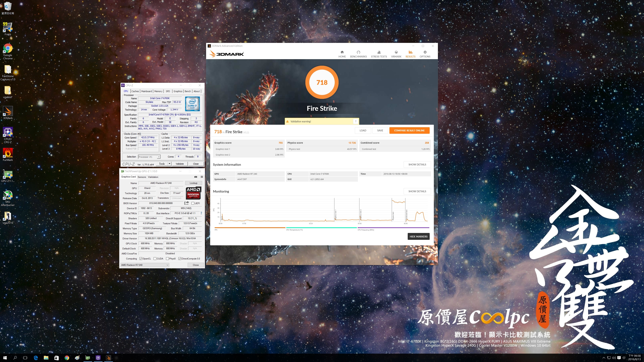Click HIDE MARKERS button
Image resolution: width=644 pixels, height=362 pixels.
click(x=418, y=236)
